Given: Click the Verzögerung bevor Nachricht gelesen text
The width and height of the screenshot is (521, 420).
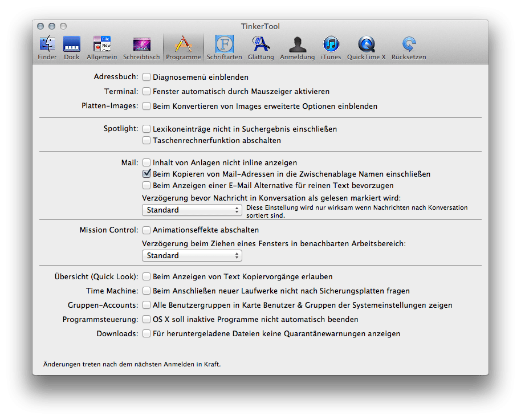Looking at the screenshot, I should pyautogui.click(x=271, y=198).
